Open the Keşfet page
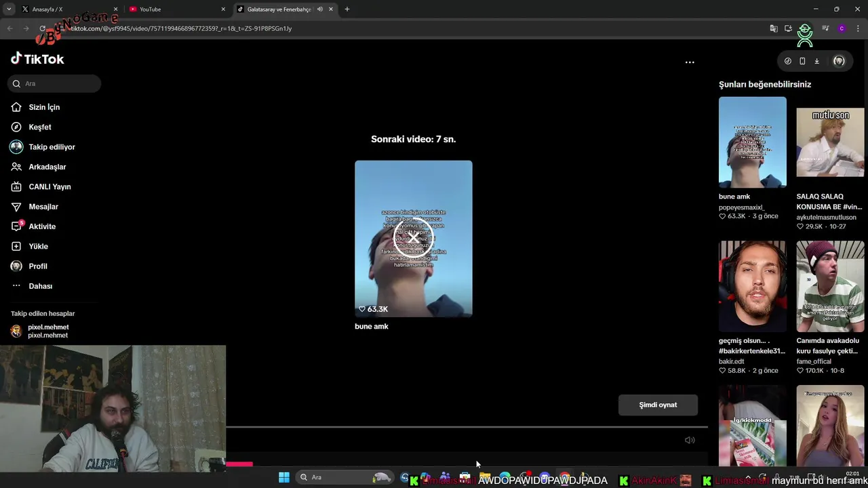Viewport: 868px width, 488px height. [x=39, y=127]
